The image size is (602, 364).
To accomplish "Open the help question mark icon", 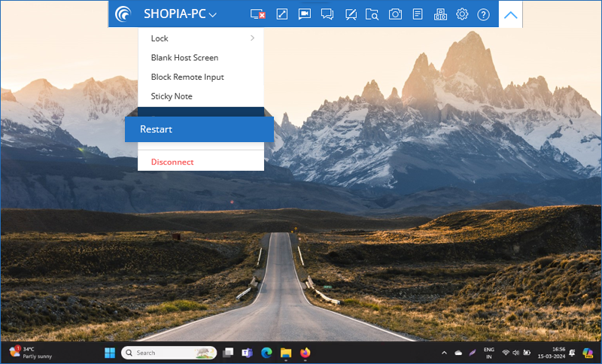I will pos(484,14).
